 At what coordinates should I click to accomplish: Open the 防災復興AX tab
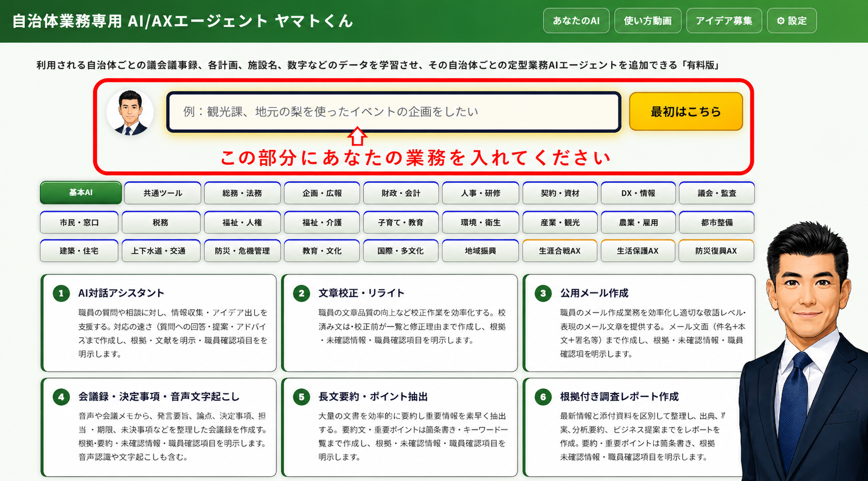716,251
